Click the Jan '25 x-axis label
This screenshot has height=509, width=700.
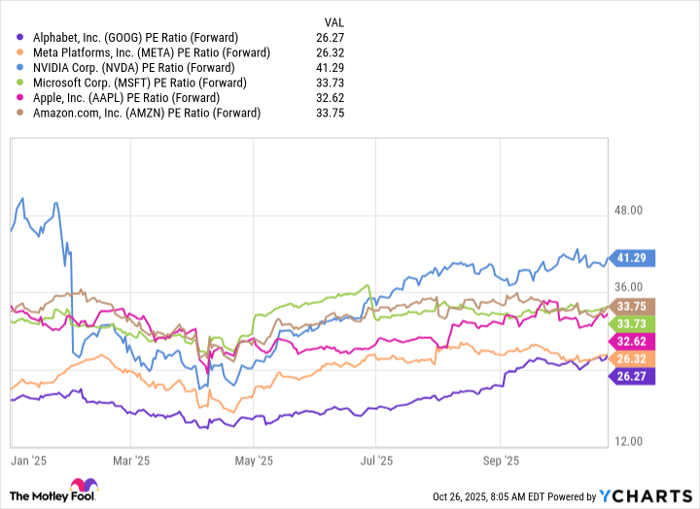(27, 461)
